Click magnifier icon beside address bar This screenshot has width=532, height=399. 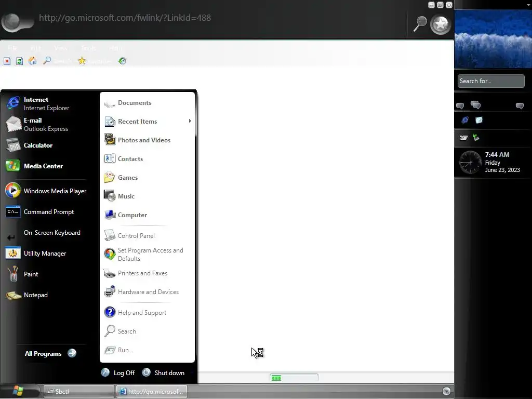tap(420, 24)
